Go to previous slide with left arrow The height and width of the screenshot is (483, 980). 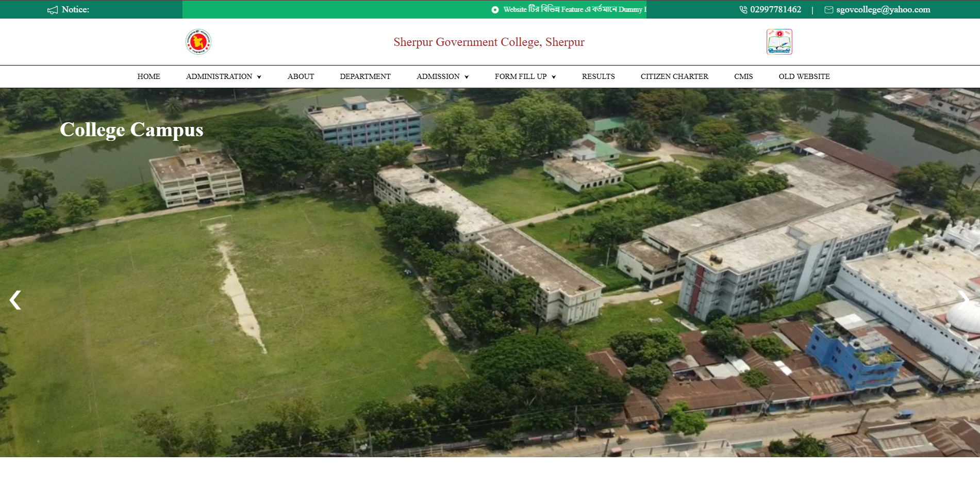click(15, 300)
